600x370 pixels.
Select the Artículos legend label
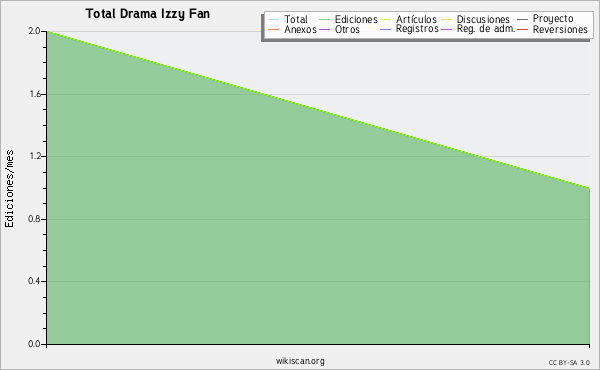click(416, 19)
